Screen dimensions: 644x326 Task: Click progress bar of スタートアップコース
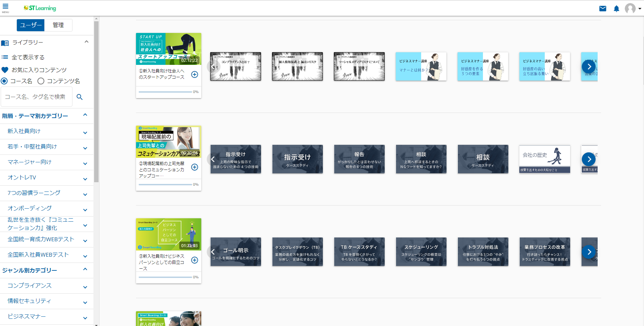tap(165, 92)
